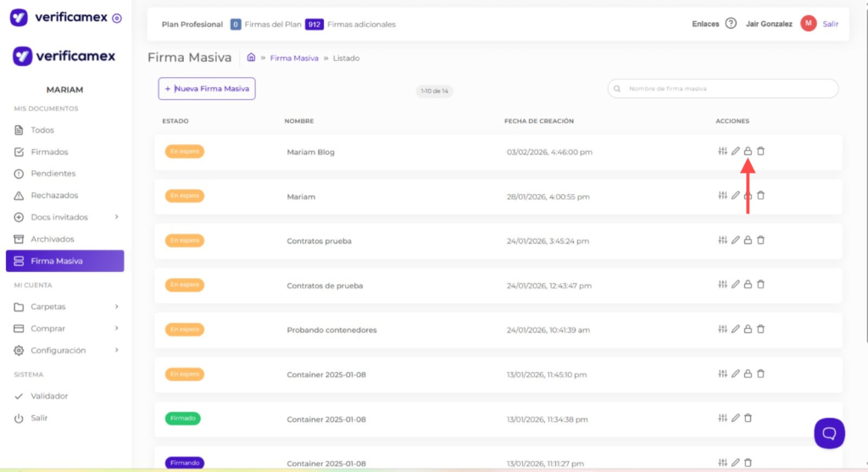Click the Firma Masiva breadcrumb link
The width and height of the screenshot is (868, 472).
[294, 58]
